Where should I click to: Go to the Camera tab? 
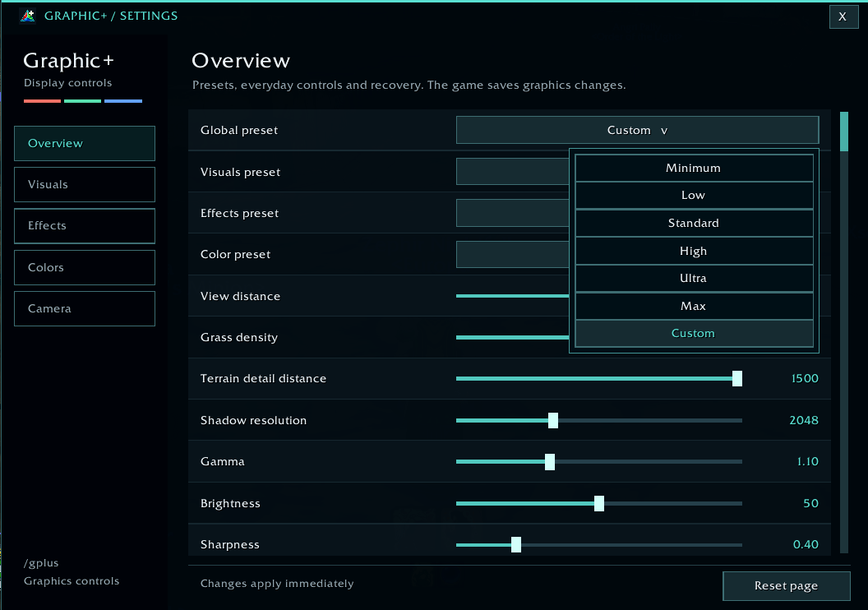click(85, 308)
